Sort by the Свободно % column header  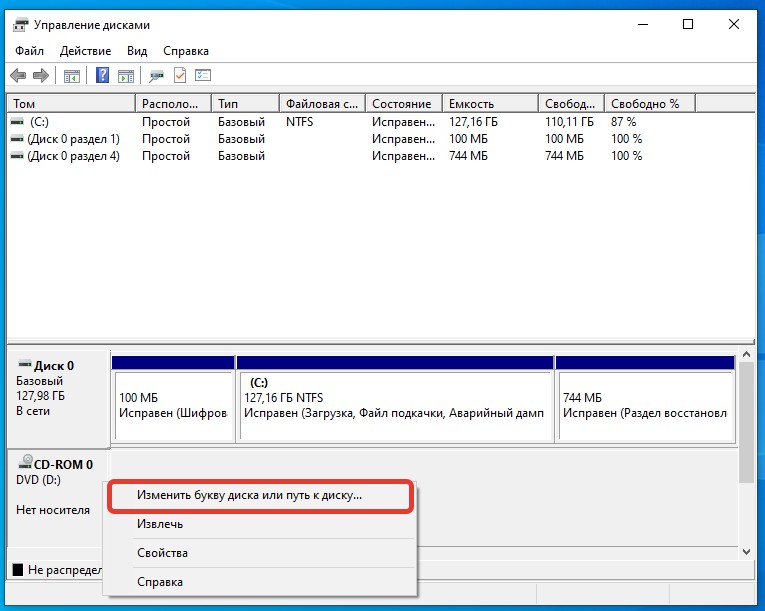tap(650, 104)
